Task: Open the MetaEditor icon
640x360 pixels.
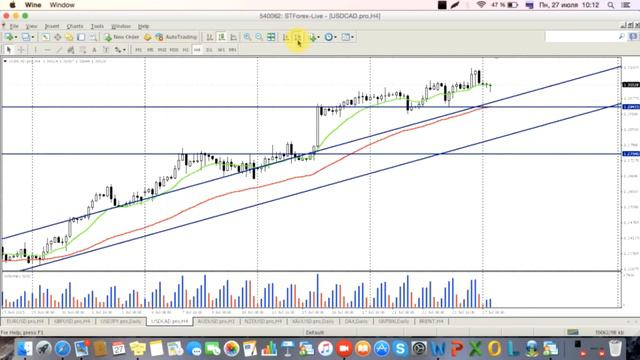Action: [147, 37]
